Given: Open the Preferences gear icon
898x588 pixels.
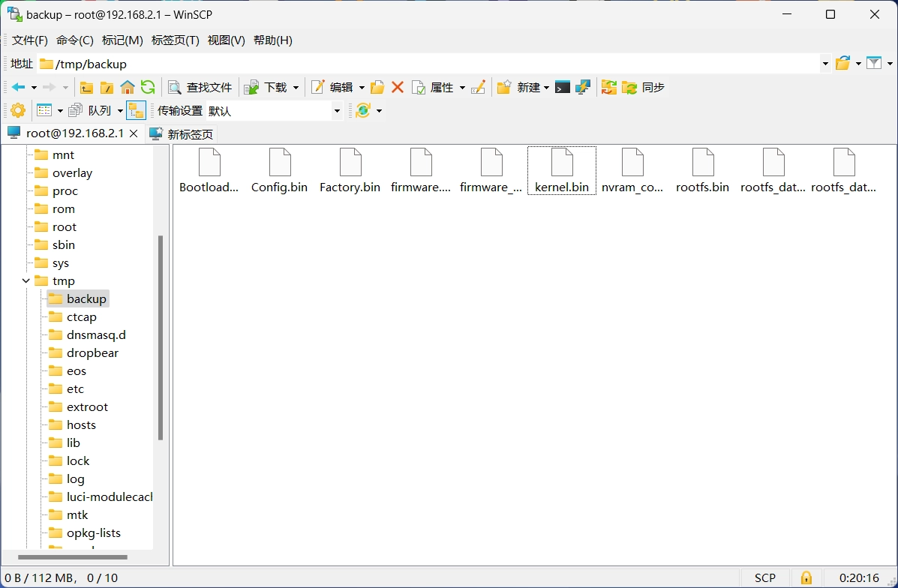Looking at the screenshot, I should coord(18,111).
